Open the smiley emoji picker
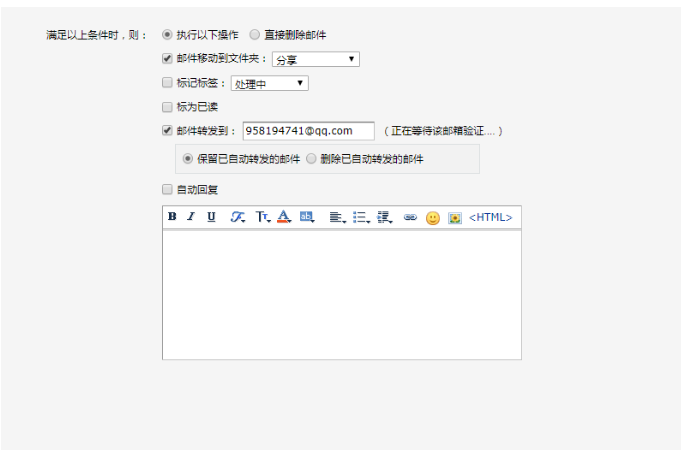This screenshot has height=454, width=681. (x=432, y=218)
